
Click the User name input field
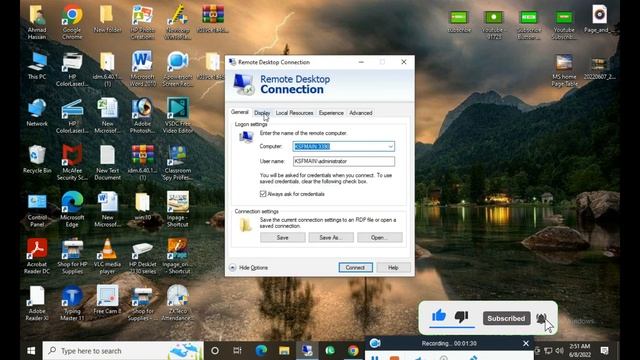344,161
